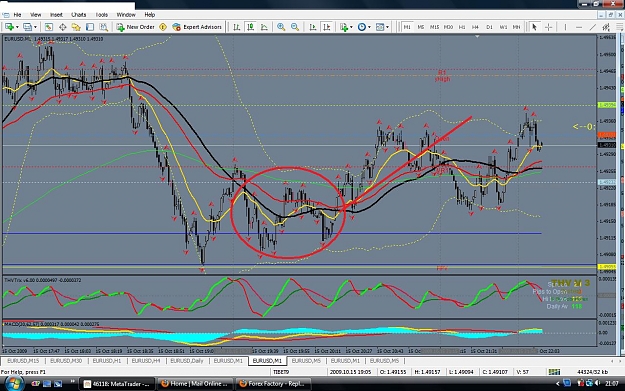Image resolution: width=625 pixels, height=391 pixels.
Task: Select the M15 timeframe button
Action: (x=434, y=27)
